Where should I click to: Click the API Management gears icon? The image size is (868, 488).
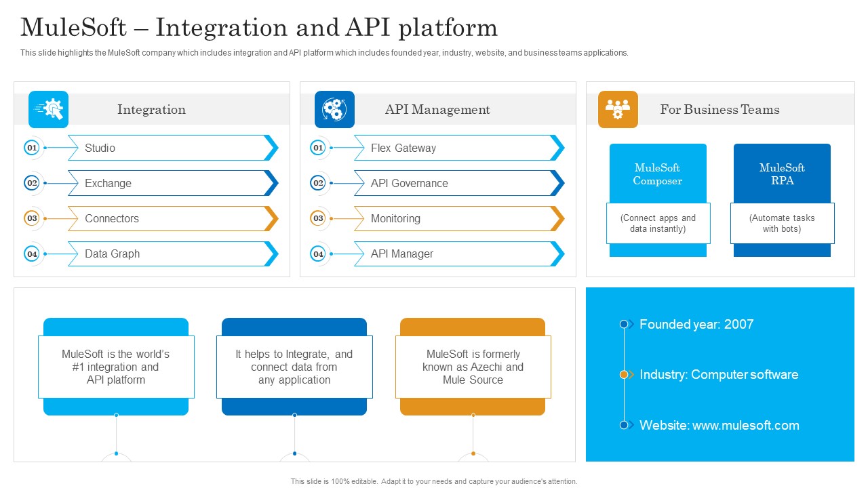334,109
